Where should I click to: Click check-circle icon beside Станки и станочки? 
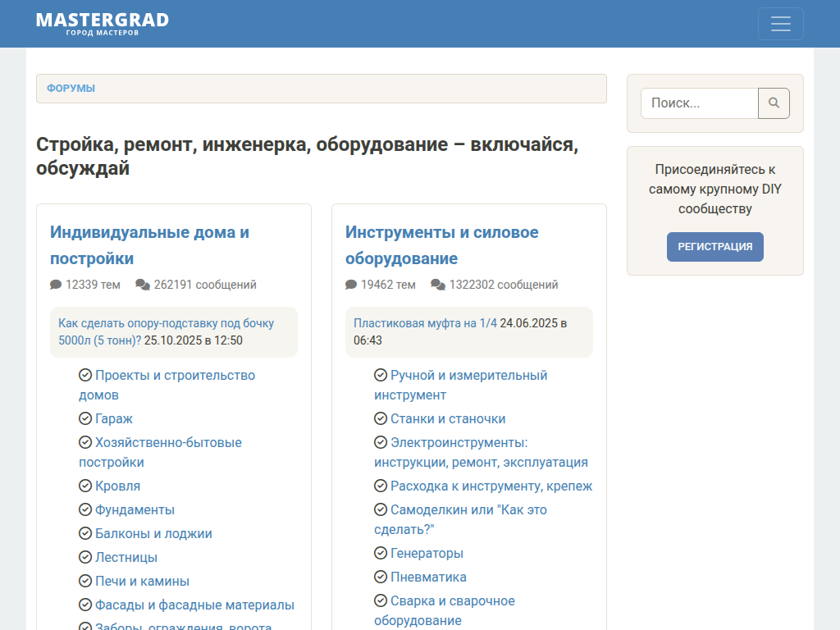381,418
